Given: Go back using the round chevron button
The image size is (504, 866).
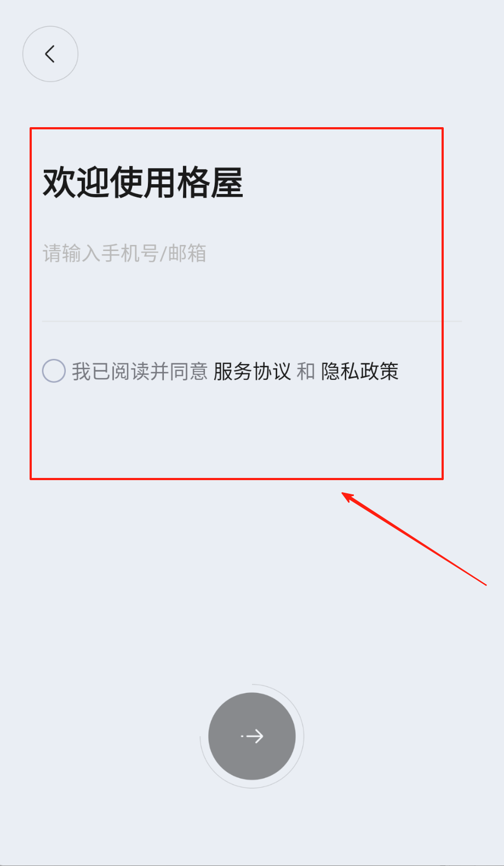Looking at the screenshot, I should tap(50, 54).
